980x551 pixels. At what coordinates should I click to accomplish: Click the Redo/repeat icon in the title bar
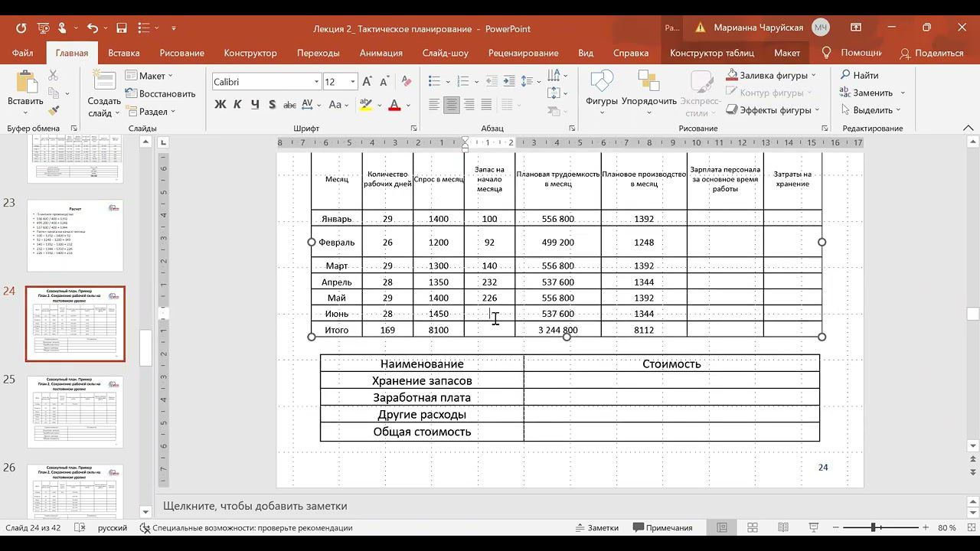[21, 28]
